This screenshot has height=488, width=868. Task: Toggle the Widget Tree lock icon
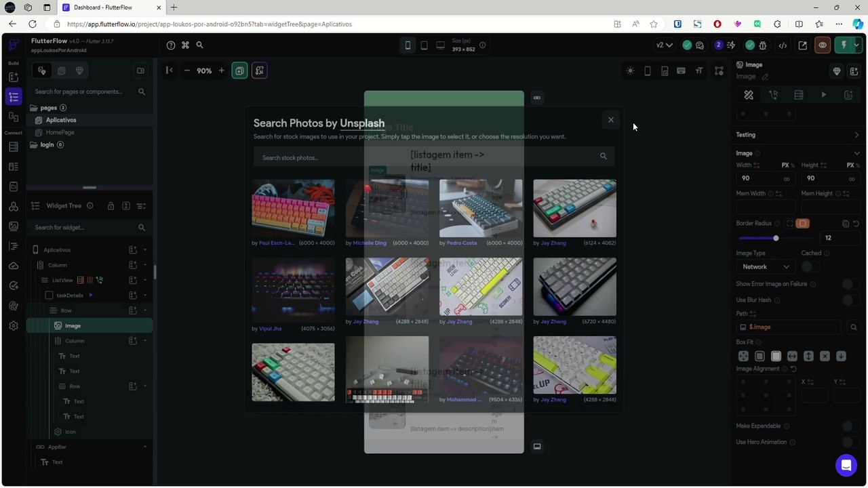tap(111, 206)
